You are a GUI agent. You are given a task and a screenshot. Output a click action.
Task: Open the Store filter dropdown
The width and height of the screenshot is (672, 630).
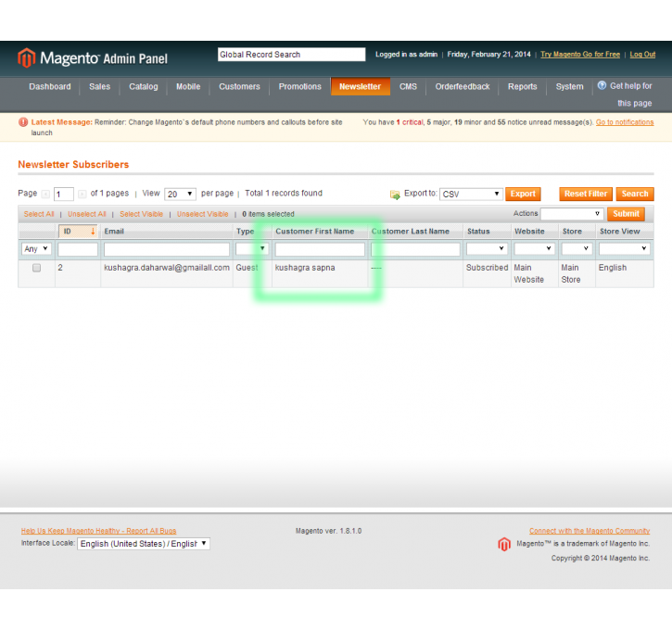coord(577,249)
